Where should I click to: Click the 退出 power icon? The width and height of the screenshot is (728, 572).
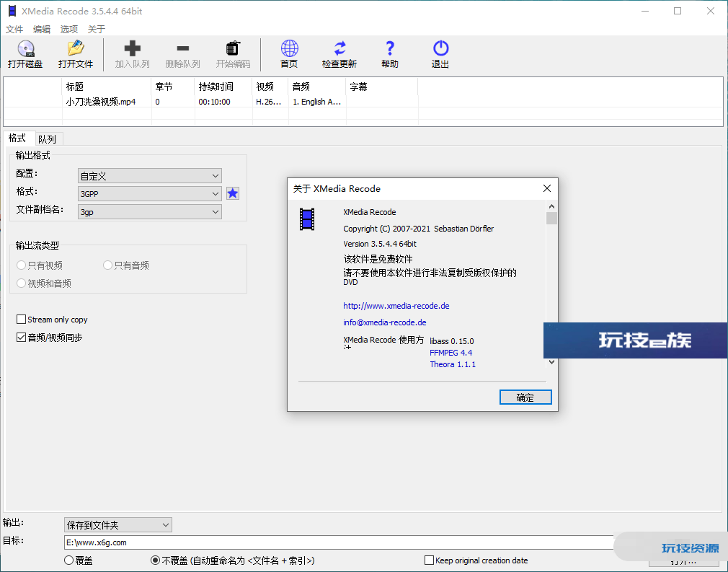tap(440, 48)
